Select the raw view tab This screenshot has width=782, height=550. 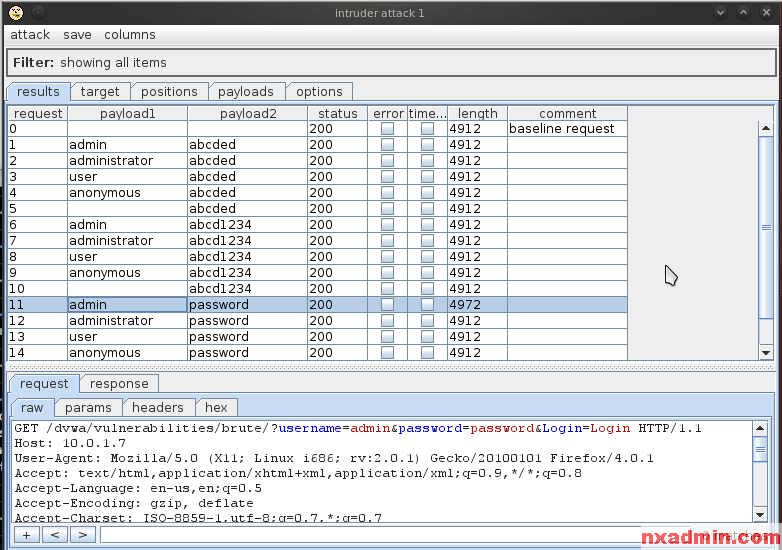click(32, 407)
